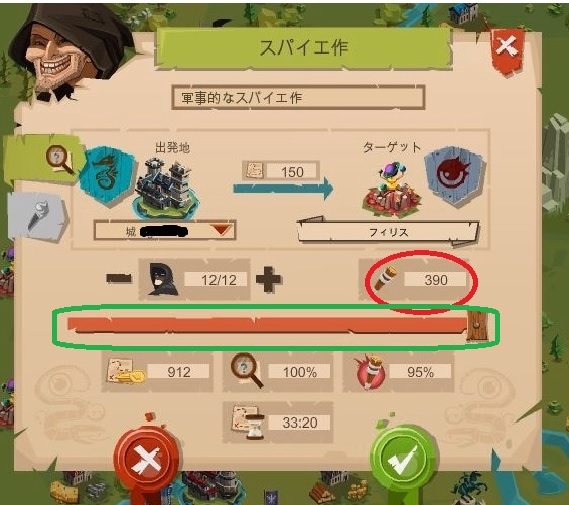
Task: Click the 軍事的なスパイ工作 mission type field
Action: [x=298, y=97]
